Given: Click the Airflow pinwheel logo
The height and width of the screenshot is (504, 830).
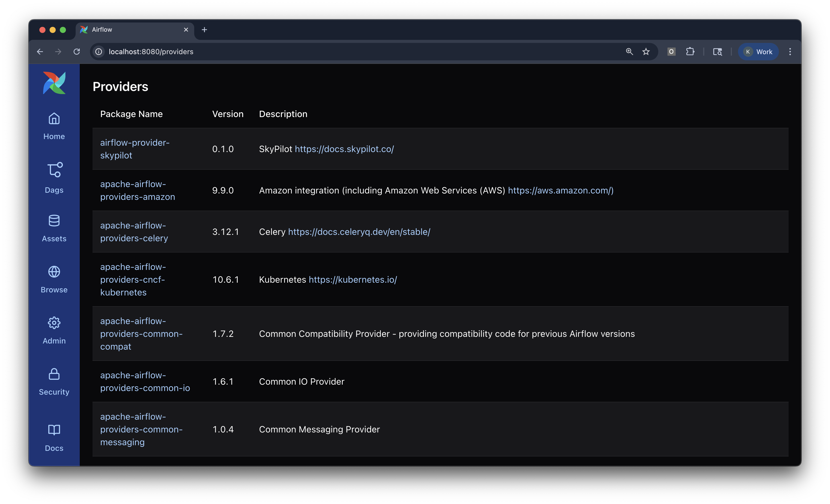Looking at the screenshot, I should 54,83.
